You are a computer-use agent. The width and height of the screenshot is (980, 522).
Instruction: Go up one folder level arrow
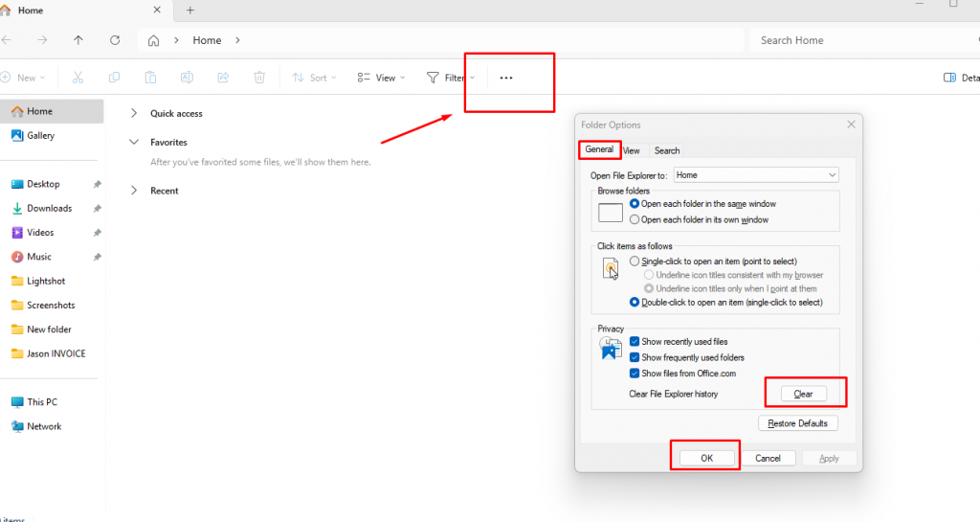point(78,40)
